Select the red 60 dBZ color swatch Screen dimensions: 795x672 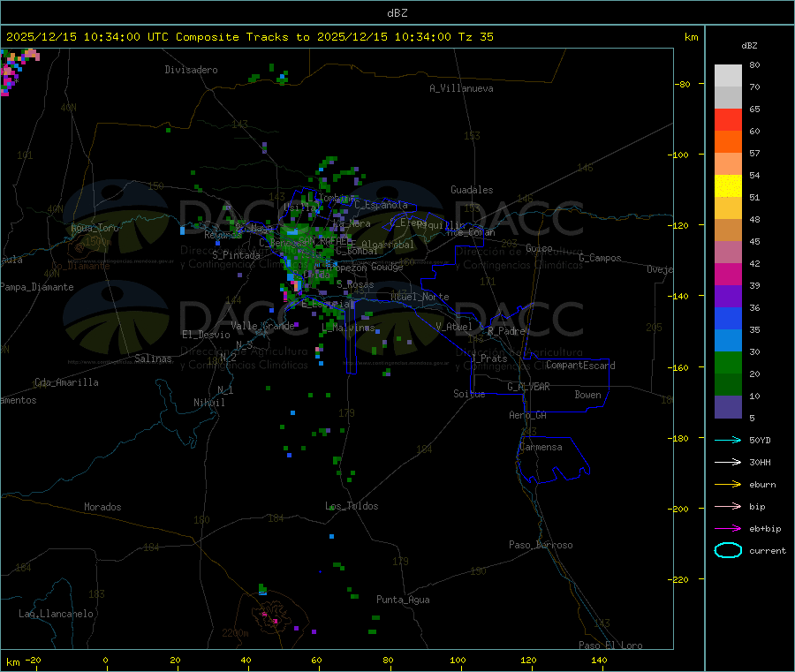[728, 119]
